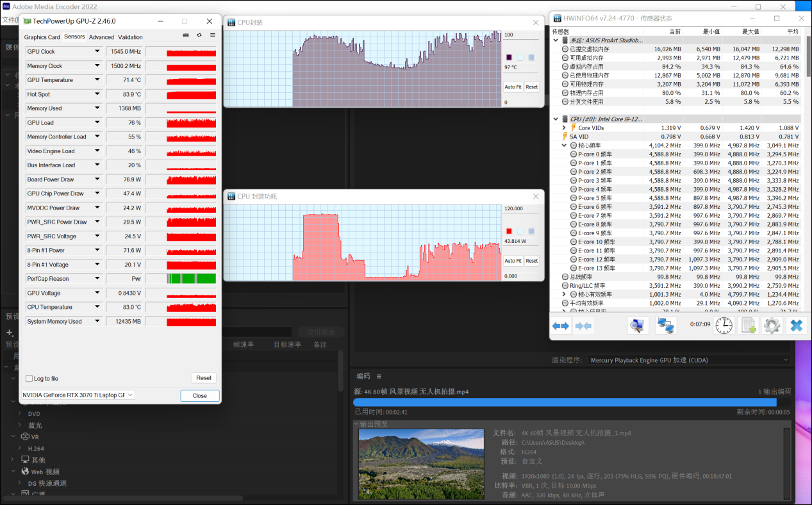
Task: Click HWiNFO expand-view double arrows icon
Action: coord(561,326)
